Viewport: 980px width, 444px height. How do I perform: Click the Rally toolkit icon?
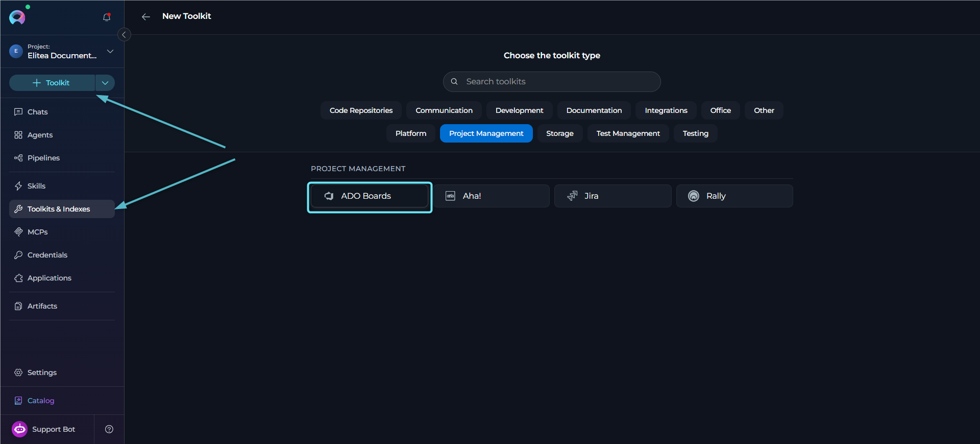(694, 196)
